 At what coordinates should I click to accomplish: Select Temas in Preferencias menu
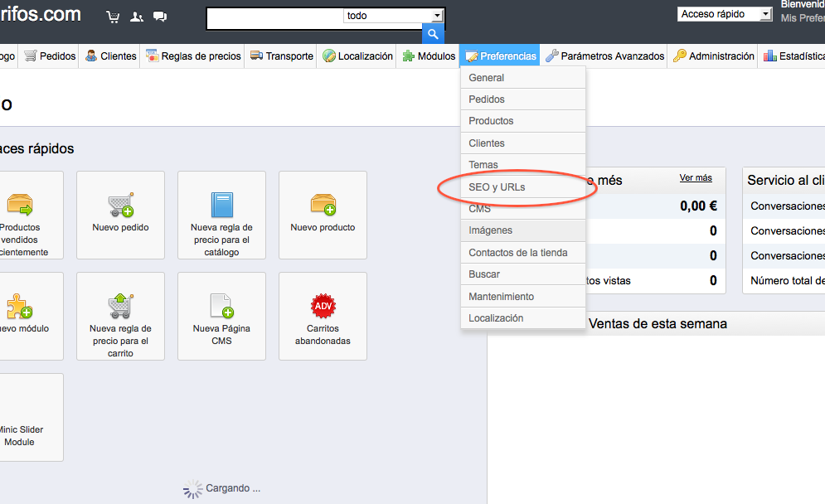tap(523, 165)
